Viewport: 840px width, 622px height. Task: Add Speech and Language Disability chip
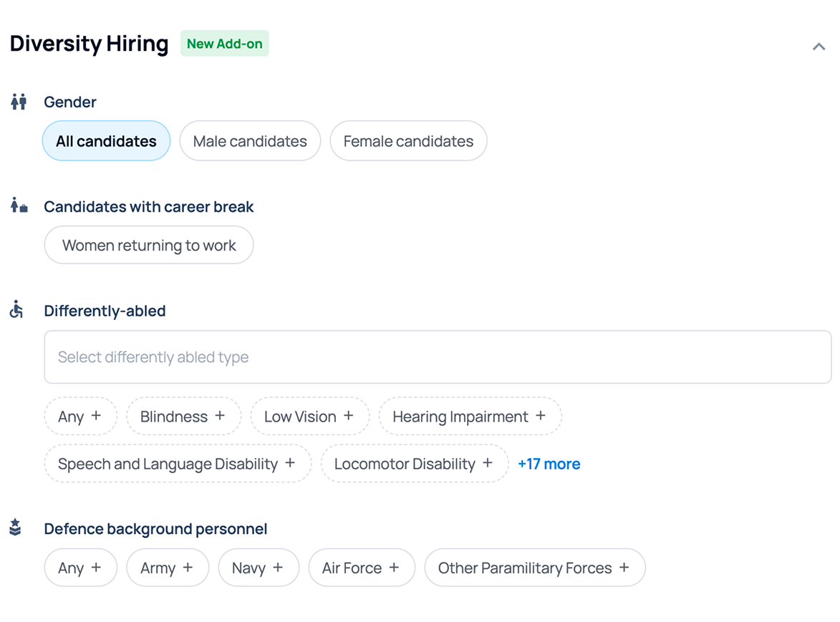point(178,464)
